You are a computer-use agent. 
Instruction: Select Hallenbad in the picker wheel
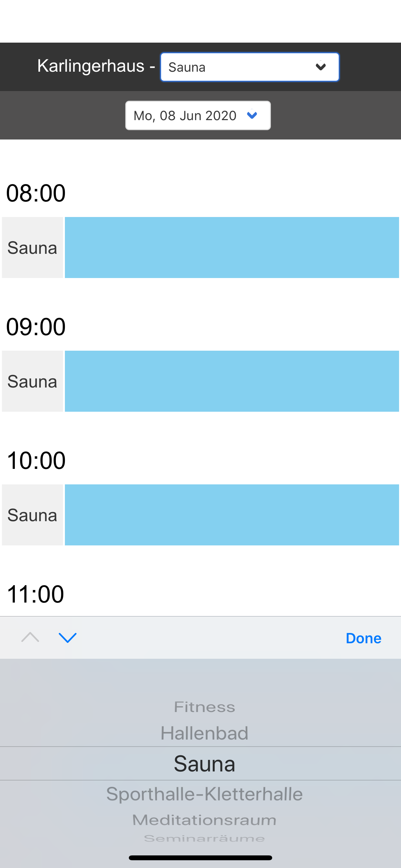coord(204,733)
